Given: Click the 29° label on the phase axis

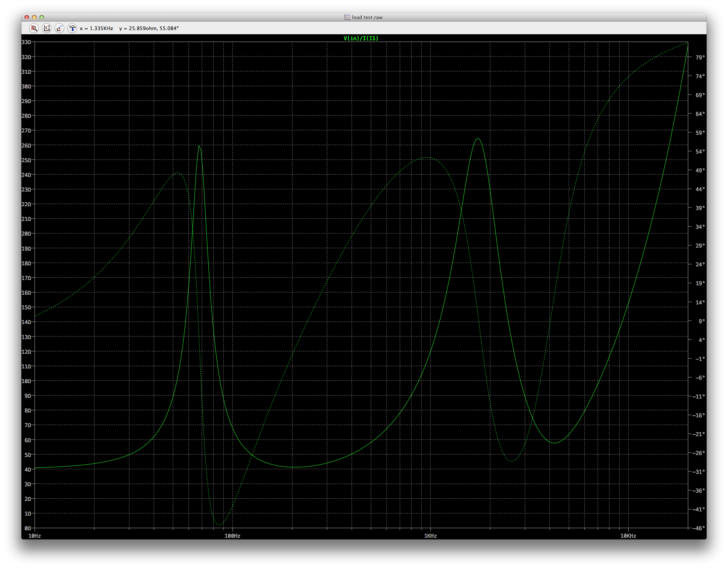Looking at the screenshot, I should (700, 246).
